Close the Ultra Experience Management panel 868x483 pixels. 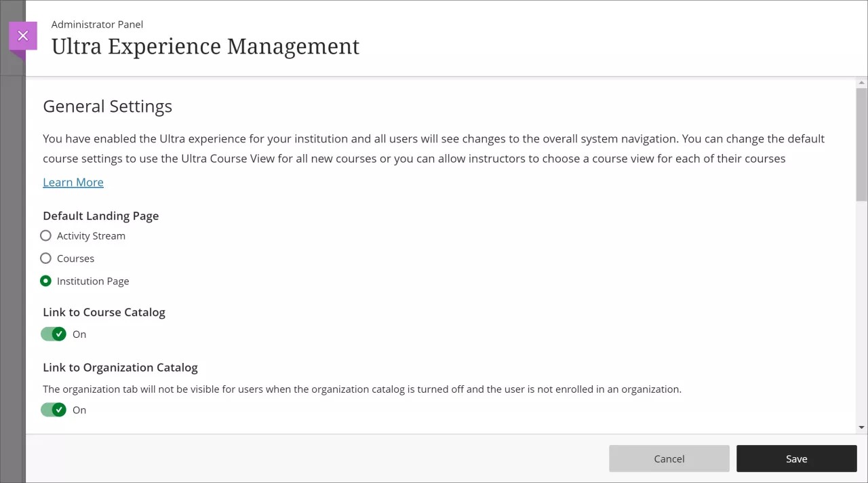(23, 35)
